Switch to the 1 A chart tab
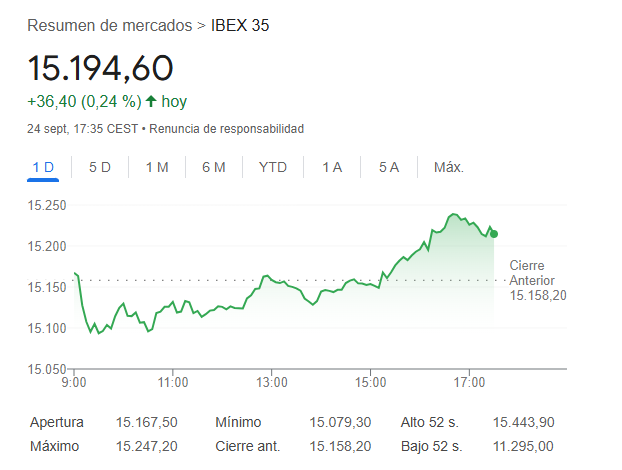Viewport: 622px width, 470px height. click(332, 167)
